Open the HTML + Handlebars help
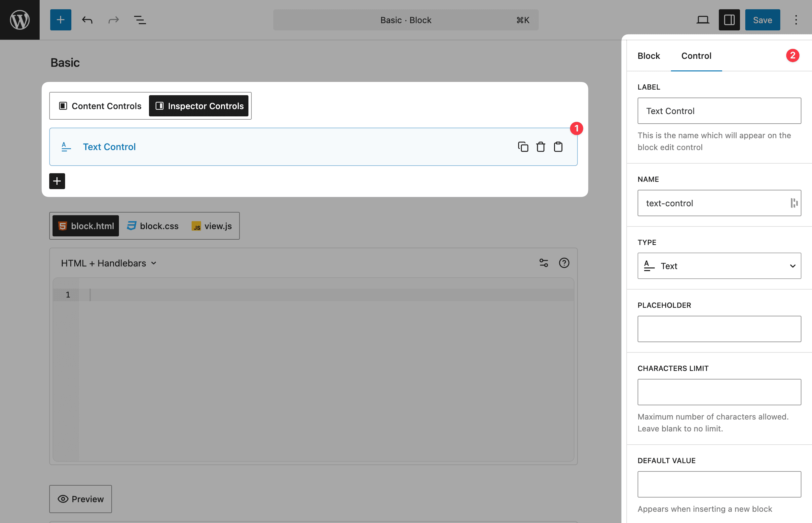812x523 pixels. [564, 262]
